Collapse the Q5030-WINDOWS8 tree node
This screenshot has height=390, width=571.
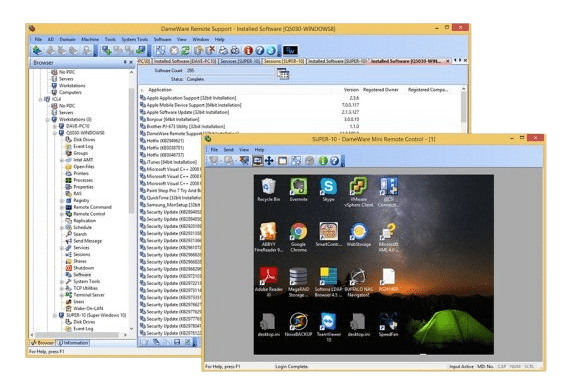[x=55, y=133]
